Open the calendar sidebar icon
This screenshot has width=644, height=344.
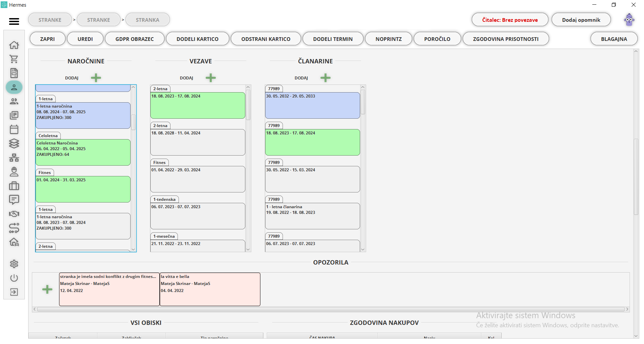tap(14, 129)
